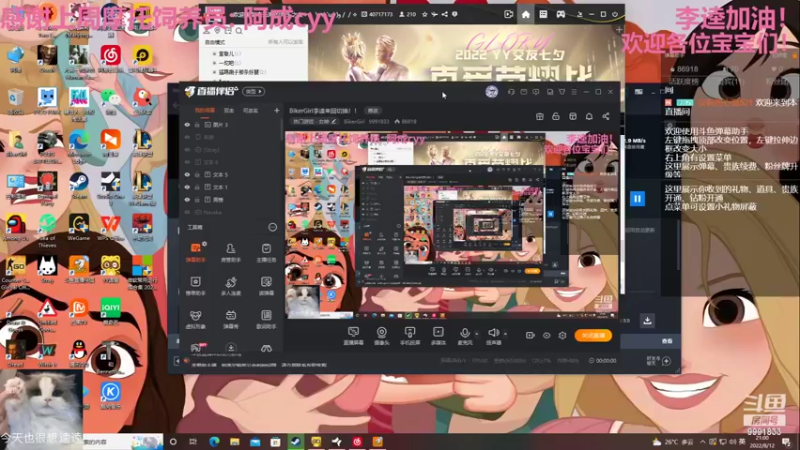
Task: Edit the 热门游戏 category selector
Action: (x=314, y=121)
